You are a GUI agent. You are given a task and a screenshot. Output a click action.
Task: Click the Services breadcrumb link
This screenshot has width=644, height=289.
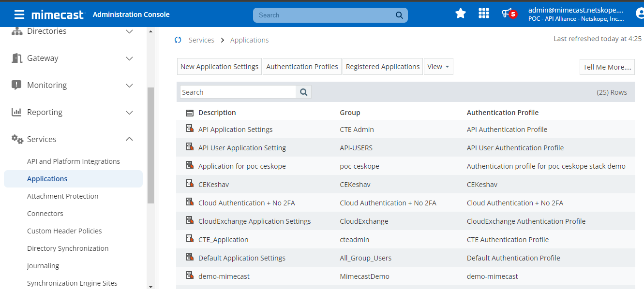(201, 40)
